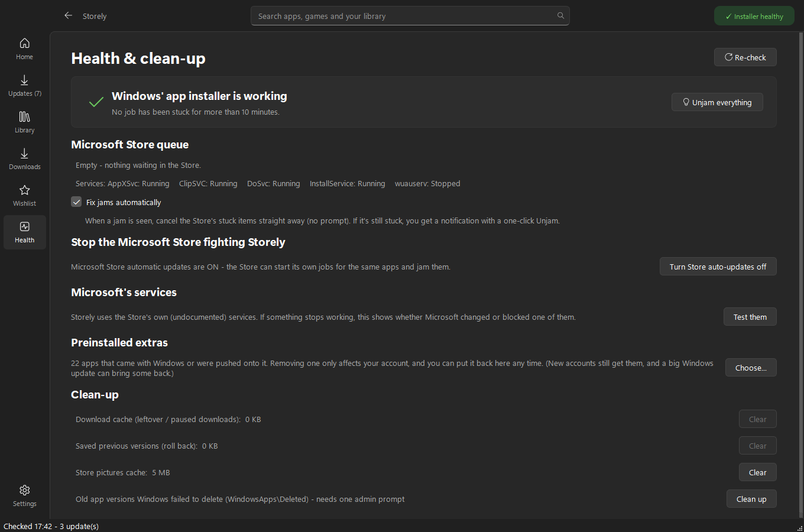Click the 'AppXSvc: Running' service status

click(138, 184)
